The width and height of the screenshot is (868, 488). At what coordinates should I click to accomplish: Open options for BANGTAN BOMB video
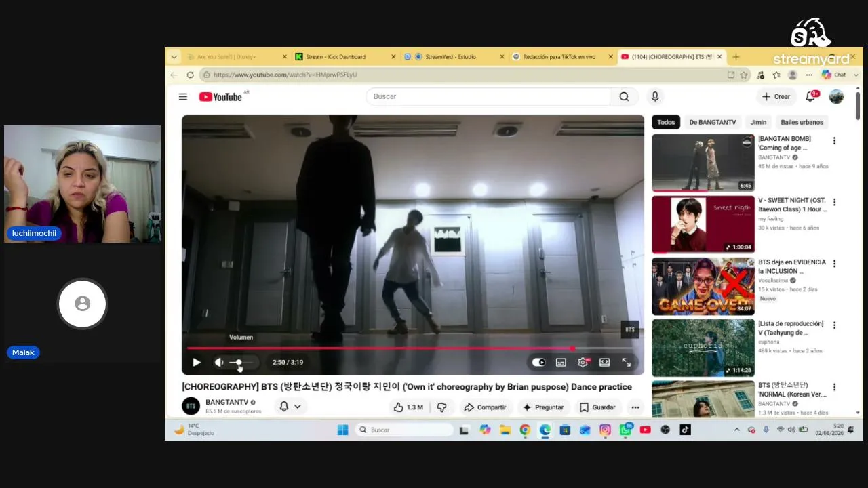pyautogui.click(x=835, y=141)
